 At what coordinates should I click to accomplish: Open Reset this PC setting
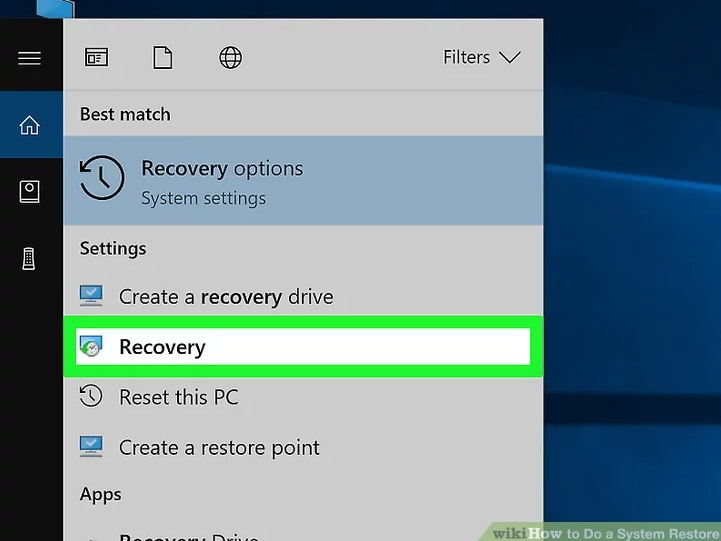[178, 397]
